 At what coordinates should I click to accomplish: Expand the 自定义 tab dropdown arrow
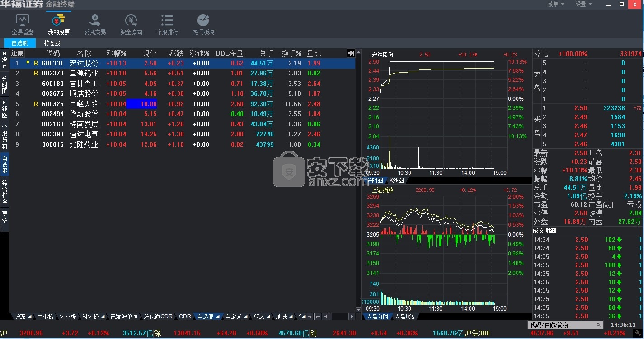pos(246,317)
